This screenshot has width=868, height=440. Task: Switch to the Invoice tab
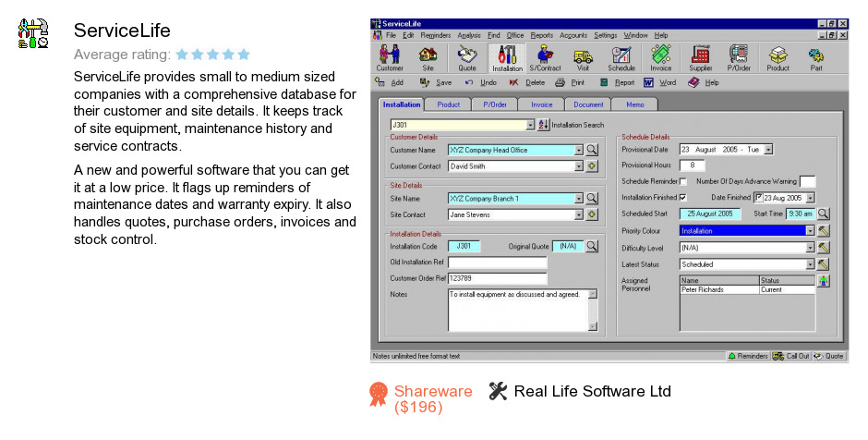541,104
